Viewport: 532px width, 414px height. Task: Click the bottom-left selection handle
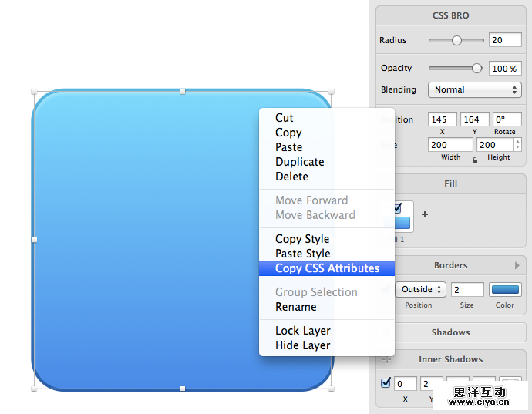pos(34,389)
